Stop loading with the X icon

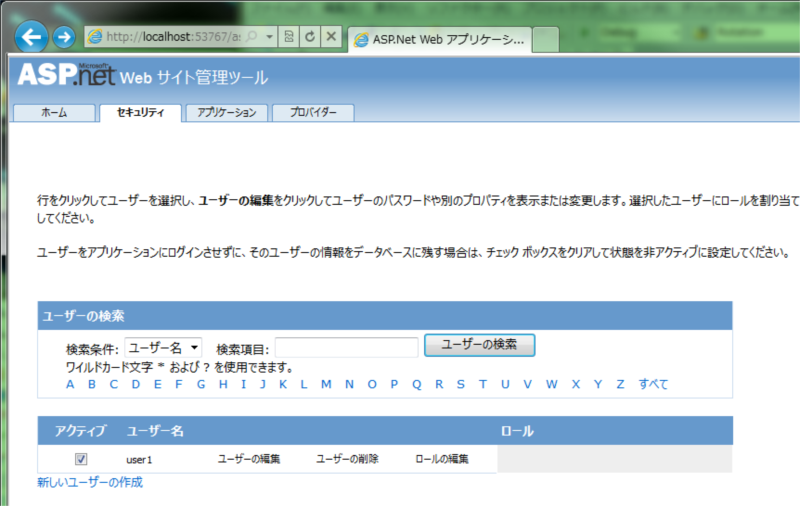pyautogui.click(x=331, y=37)
